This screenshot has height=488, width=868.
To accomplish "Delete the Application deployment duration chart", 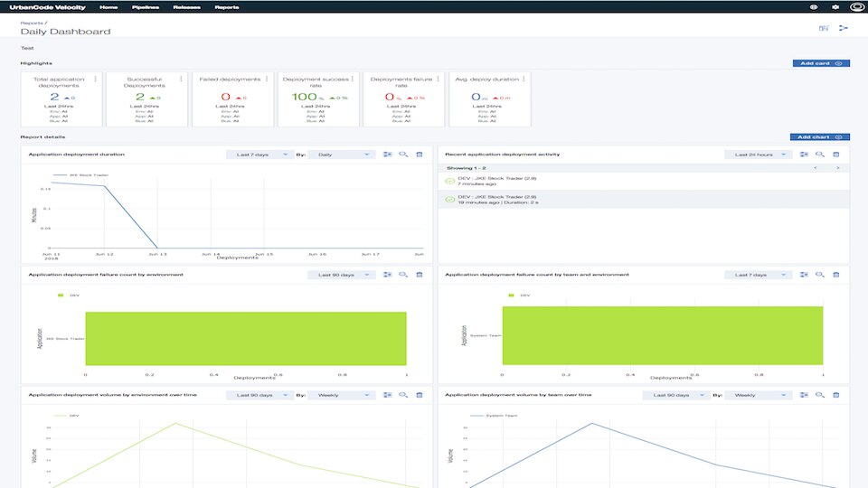I will [420, 155].
